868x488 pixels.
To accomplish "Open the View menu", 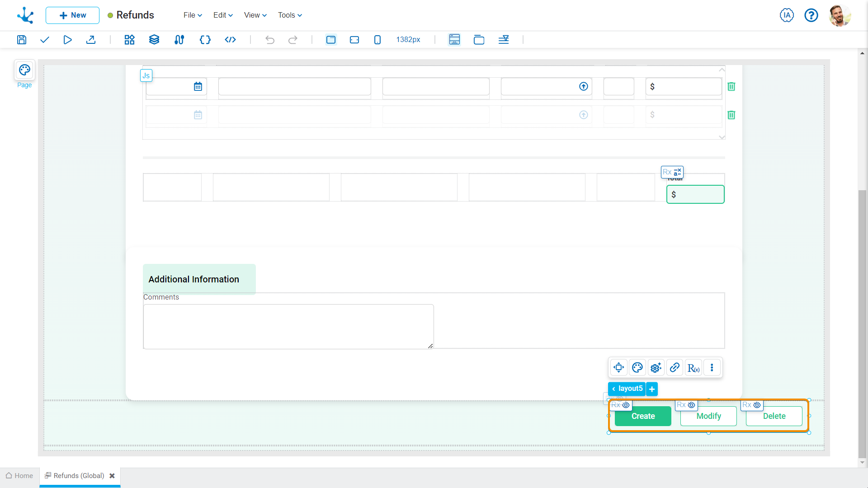I will [x=255, y=15].
